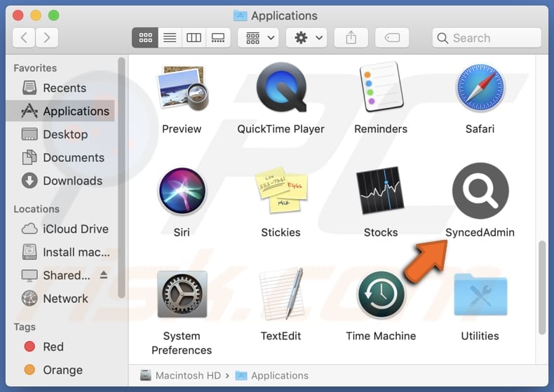Image resolution: width=554 pixels, height=392 pixels.
Task: Select the QuickTime Player icon
Action: click(x=281, y=87)
